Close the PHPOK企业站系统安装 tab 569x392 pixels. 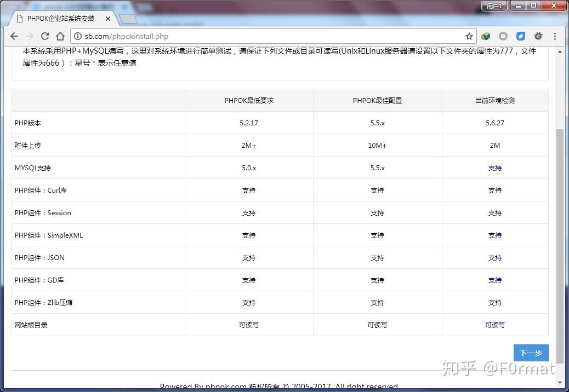[108, 19]
